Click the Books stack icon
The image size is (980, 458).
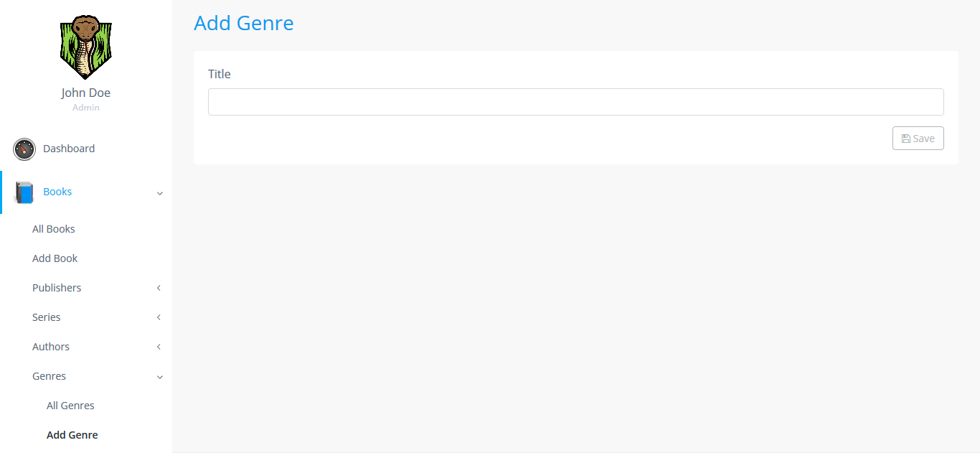click(24, 192)
